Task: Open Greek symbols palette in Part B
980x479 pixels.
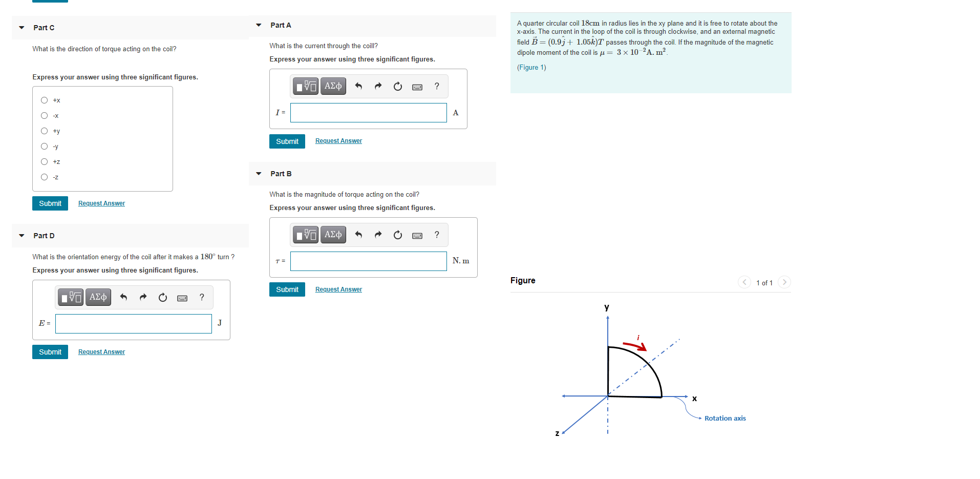Action: 333,235
